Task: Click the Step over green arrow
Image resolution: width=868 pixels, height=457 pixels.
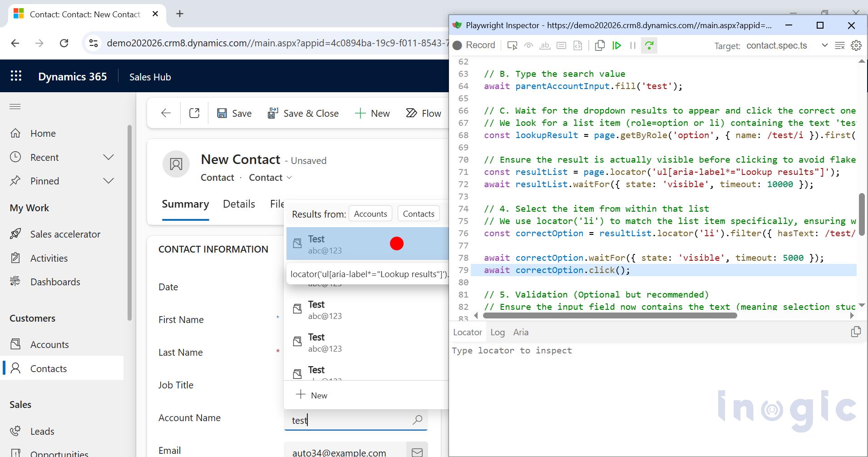Action: (649, 45)
